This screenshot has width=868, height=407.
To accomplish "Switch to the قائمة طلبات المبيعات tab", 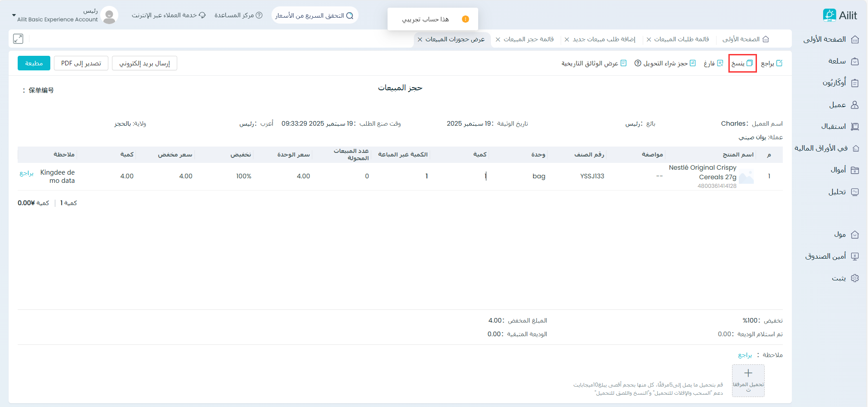I will [x=681, y=39].
